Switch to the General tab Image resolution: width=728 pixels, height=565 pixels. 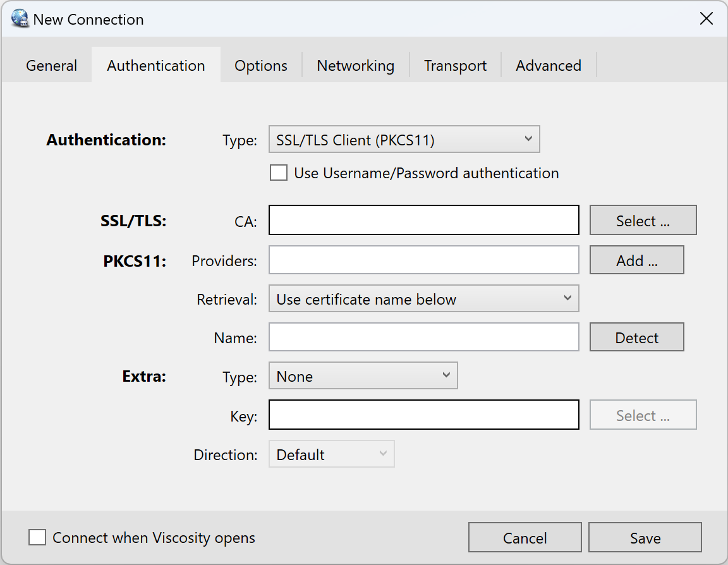[x=51, y=66]
